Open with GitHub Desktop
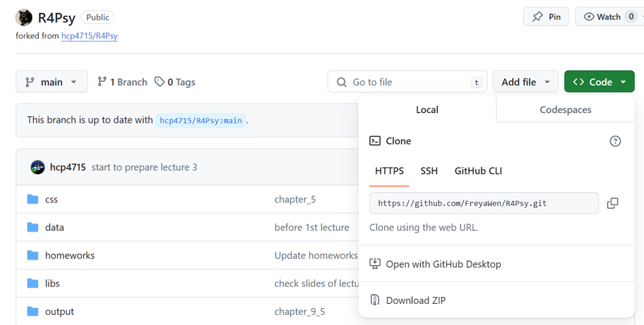This screenshot has width=644, height=325. pyautogui.click(x=443, y=264)
